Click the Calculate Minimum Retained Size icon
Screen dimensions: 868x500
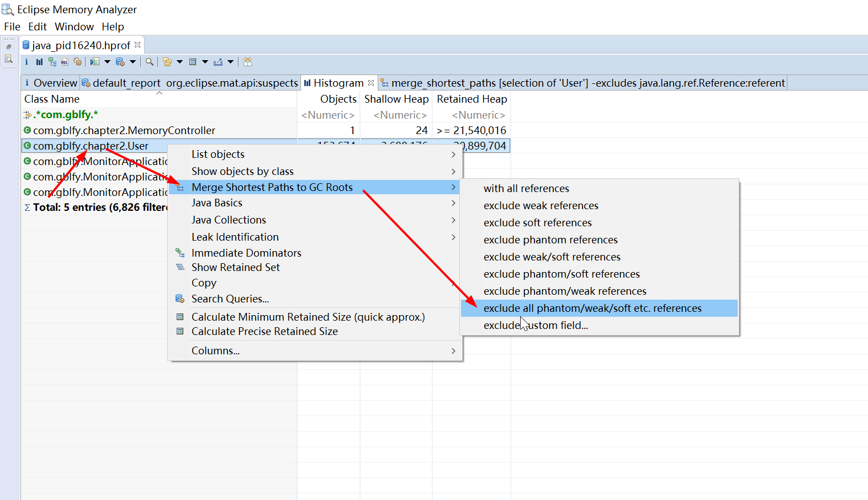click(x=179, y=317)
